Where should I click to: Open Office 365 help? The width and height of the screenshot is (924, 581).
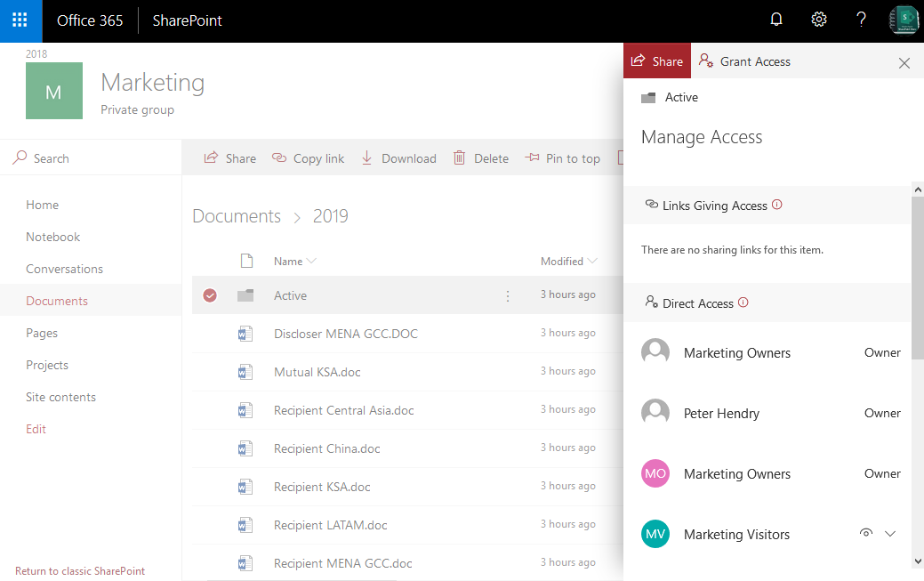tap(861, 19)
